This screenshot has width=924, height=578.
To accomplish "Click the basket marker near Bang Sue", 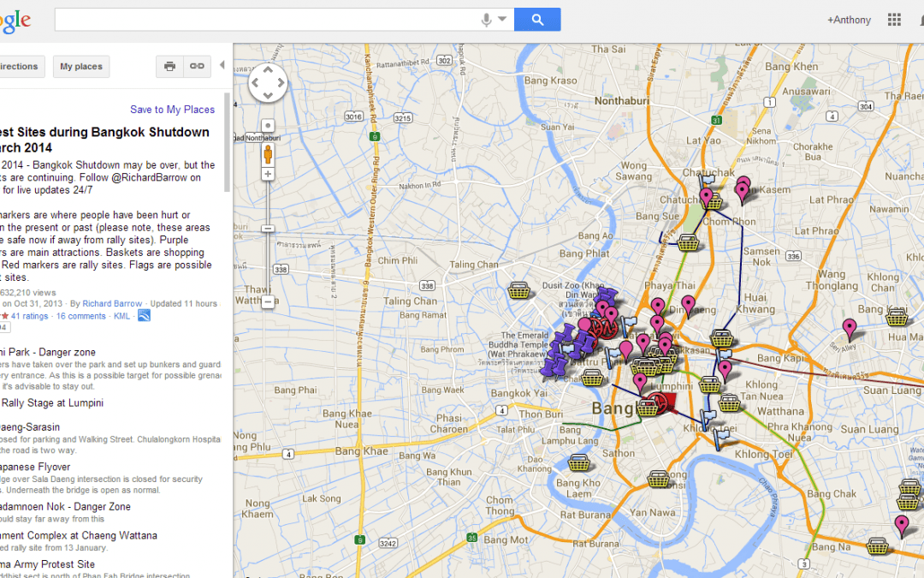I will pyautogui.click(x=688, y=242).
